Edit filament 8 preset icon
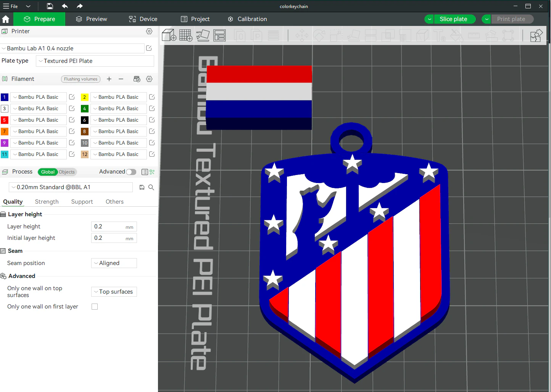 pyautogui.click(x=152, y=132)
